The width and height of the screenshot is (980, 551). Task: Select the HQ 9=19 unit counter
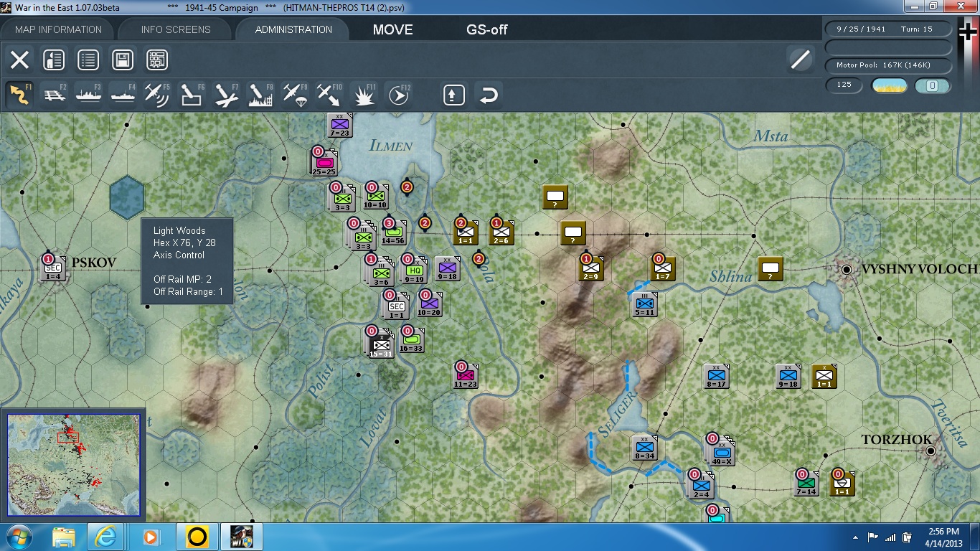pos(414,270)
